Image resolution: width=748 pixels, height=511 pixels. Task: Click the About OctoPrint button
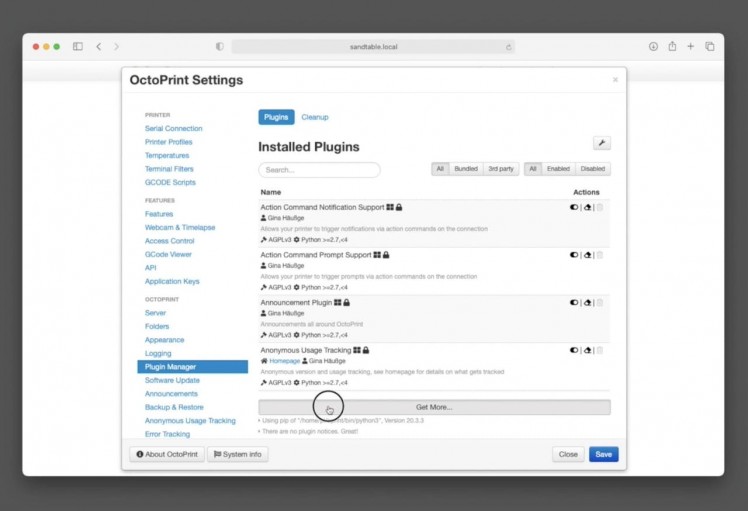(167, 454)
